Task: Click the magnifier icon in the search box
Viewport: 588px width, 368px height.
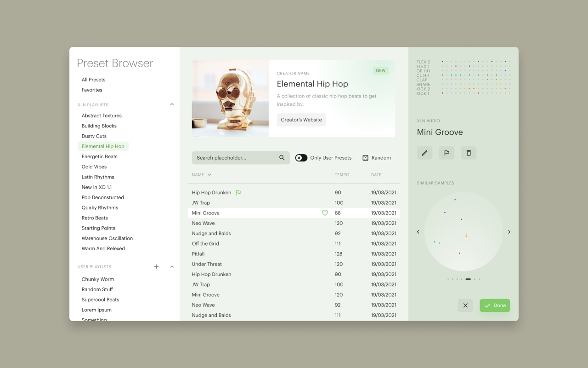Action: pyautogui.click(x=282, y=158)
